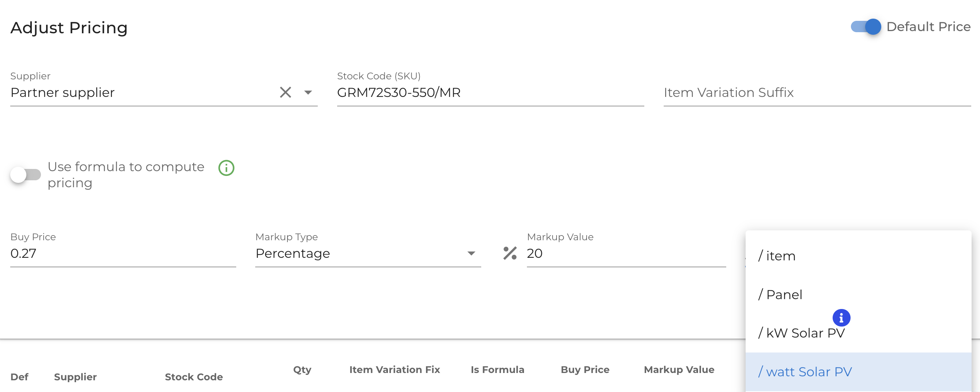Click the Qty column header
The image size is (980, 392).
click(302, 370)
